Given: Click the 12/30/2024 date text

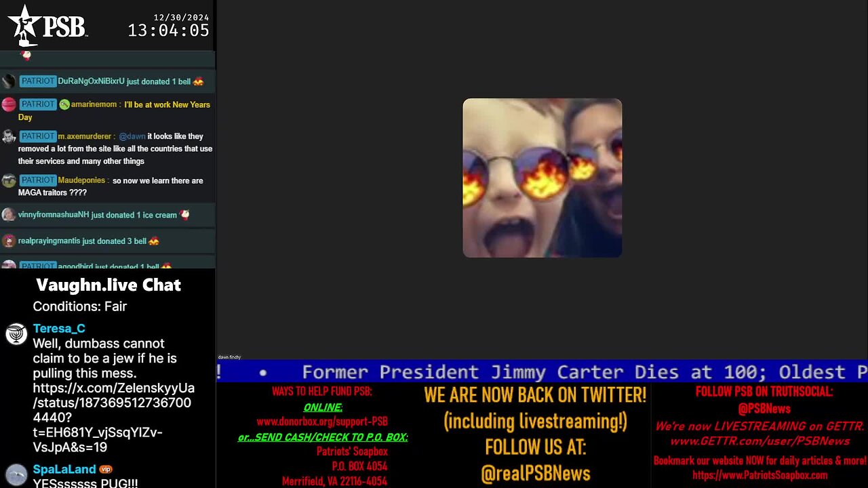Looking at the screenshot, I should [181, 17].
